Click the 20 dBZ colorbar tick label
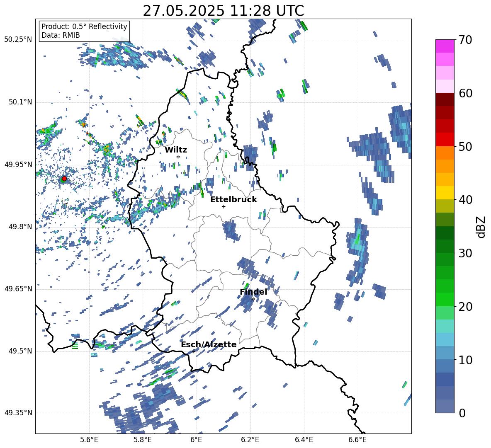The width and height of the screenshot is (491, 448). pos(465,306)
